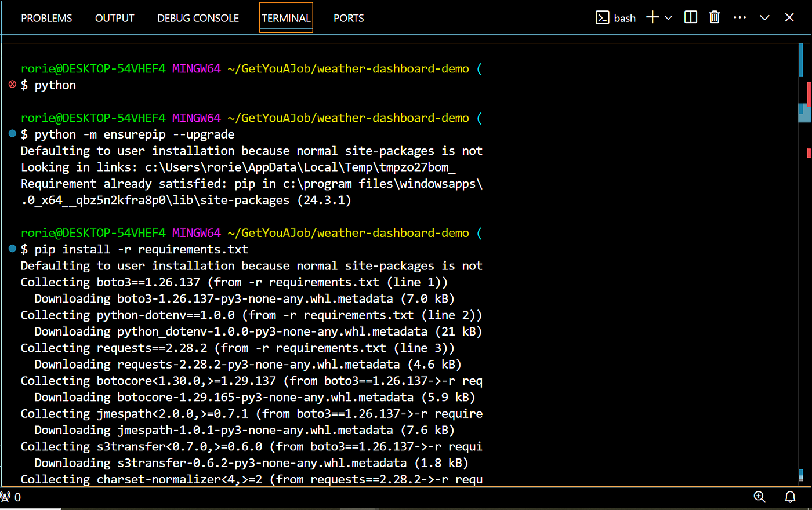
Task: Click 'pip install -r requirements.txt' command text
Action: (x=142, y=249)
